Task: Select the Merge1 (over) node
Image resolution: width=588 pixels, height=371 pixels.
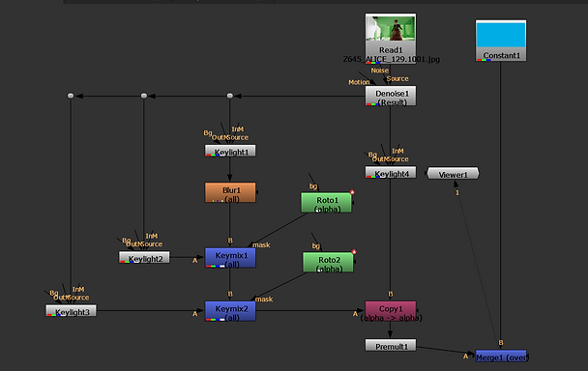Action: click(501, 356)
